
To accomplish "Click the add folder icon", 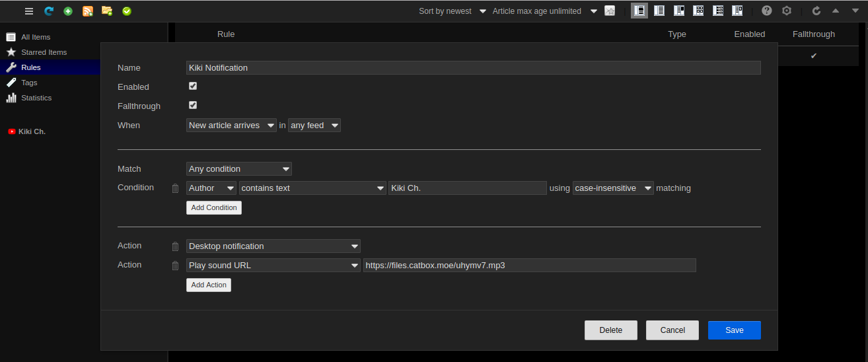I will 107,11.
